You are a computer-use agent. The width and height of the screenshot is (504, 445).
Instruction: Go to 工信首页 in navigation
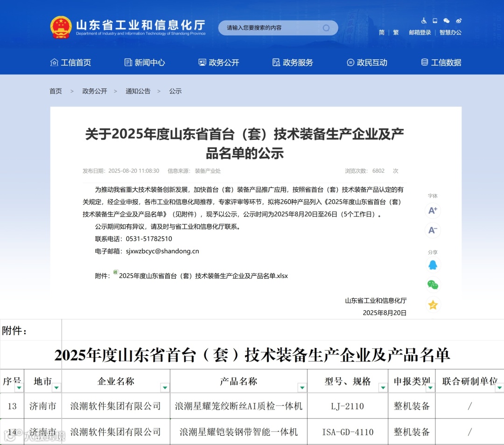pos(71,63)
